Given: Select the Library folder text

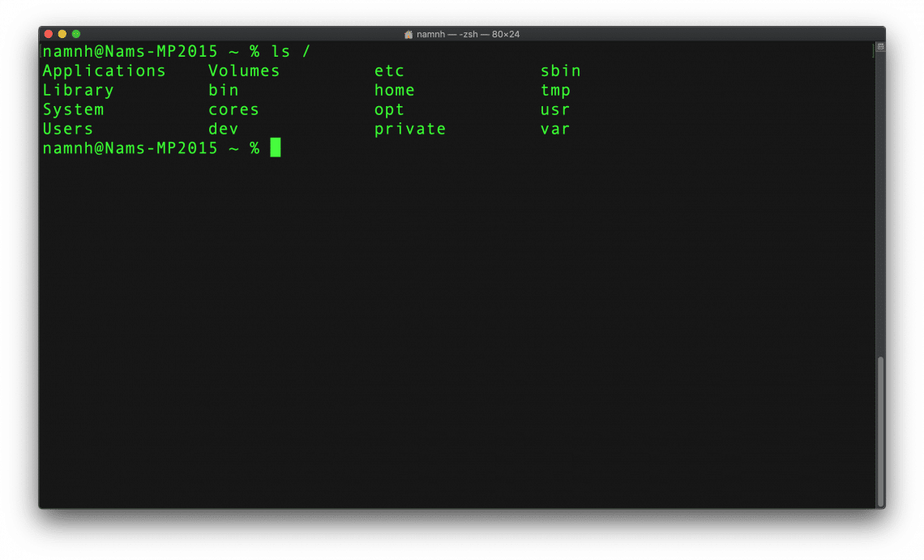Looking at the screenshot, I should 78,90.
